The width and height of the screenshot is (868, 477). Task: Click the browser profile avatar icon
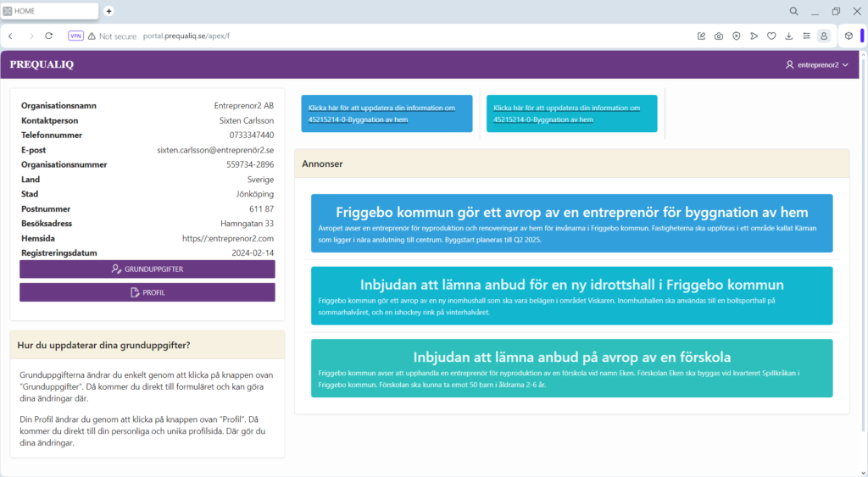pos(823,36)
